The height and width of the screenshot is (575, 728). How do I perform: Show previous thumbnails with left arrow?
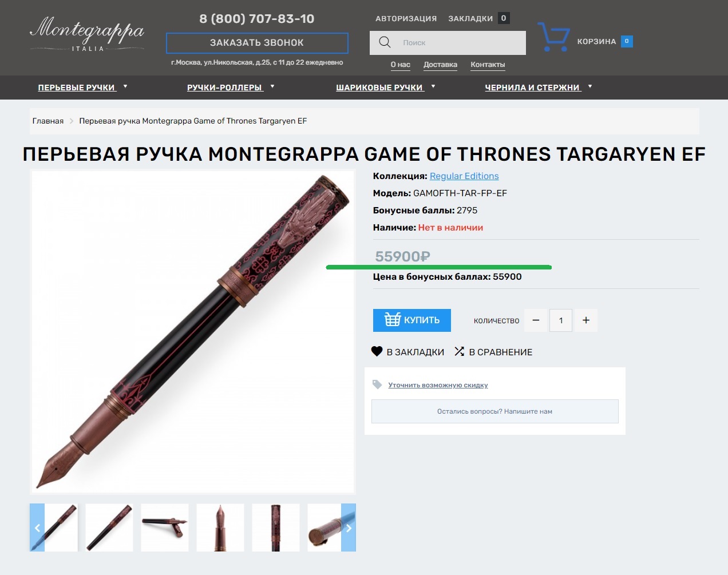point(37,528)
